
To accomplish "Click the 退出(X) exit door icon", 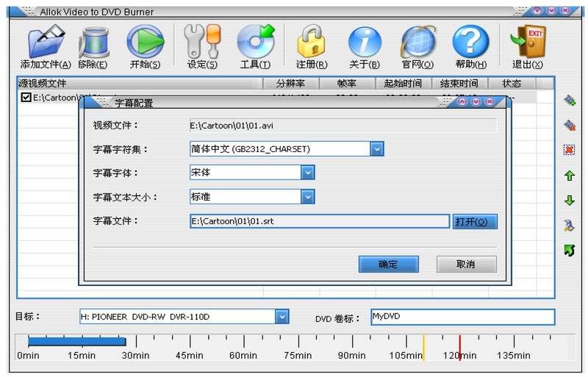I will pyautogui.click(x=528, y=46).
